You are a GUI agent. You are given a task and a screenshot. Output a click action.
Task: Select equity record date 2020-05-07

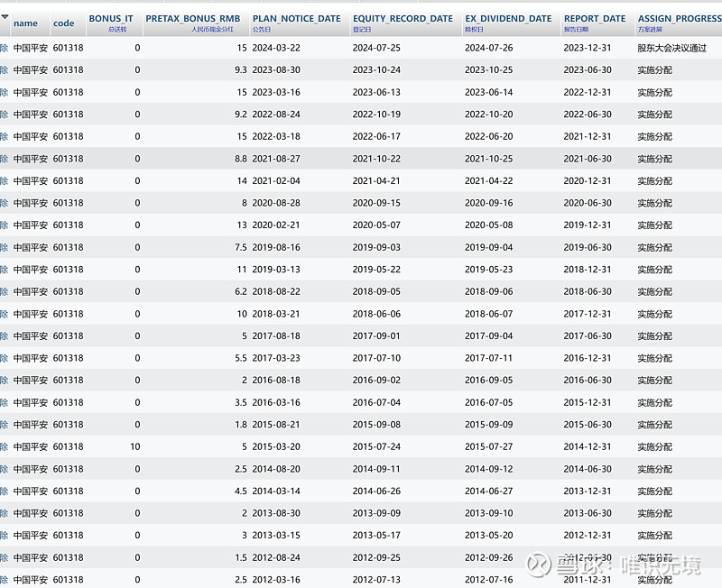click(376, 225)
